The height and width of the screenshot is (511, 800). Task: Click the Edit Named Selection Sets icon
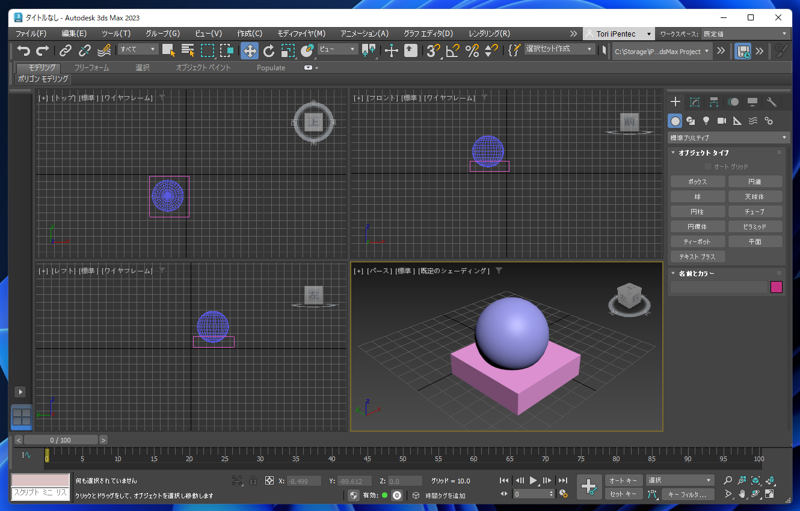click(514, 50)
